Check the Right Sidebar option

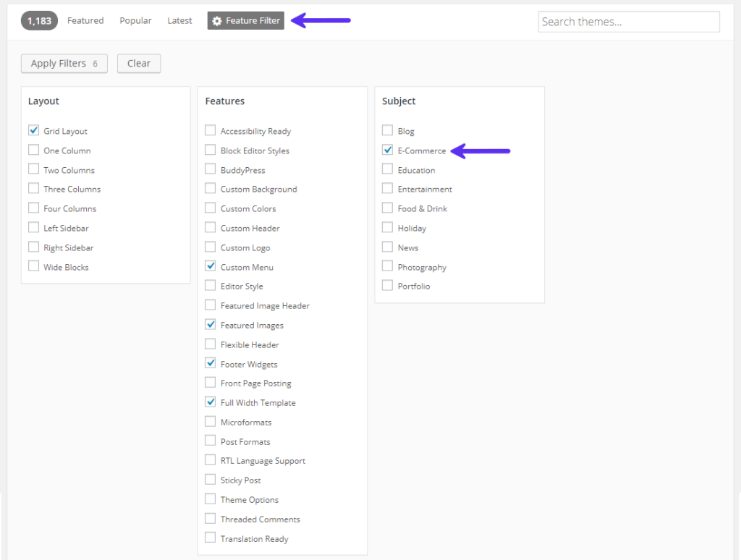[34, 247]
